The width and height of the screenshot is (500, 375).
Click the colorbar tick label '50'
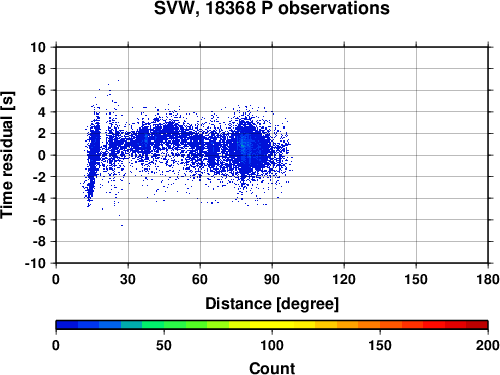(164, 345)
